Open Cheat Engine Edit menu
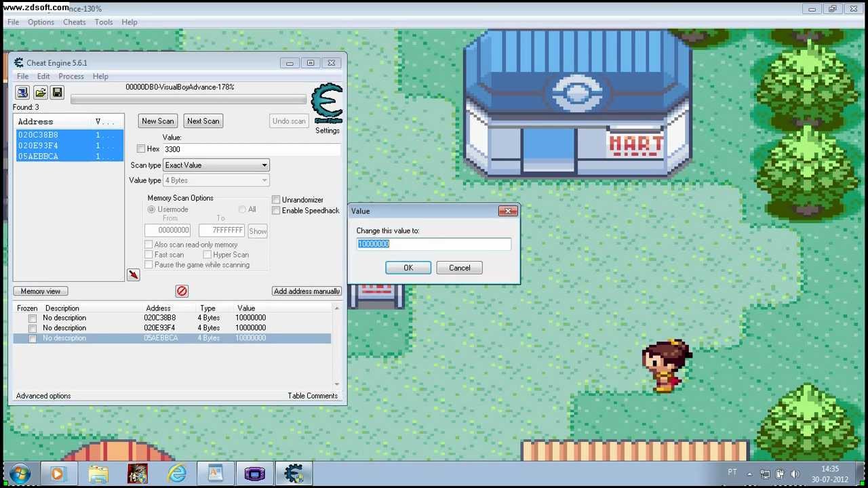 43,77
